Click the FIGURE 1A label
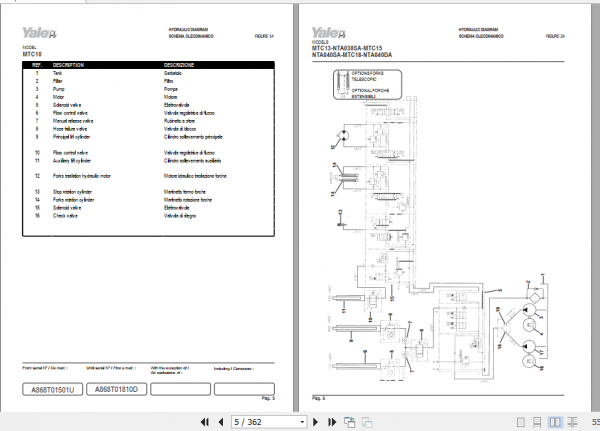 264,36
